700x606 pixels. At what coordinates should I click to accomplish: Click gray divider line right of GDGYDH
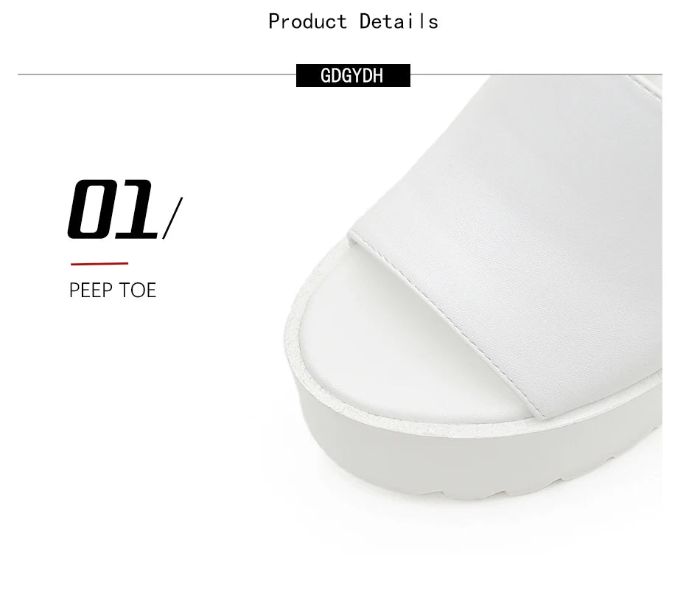pyautogui.click(x=536, y=74)
